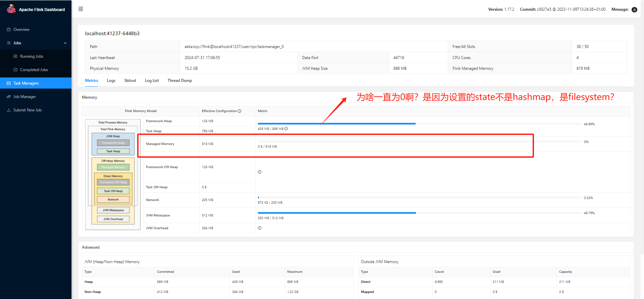Click the 48.69% heap usage percentage
Image resolution: width=644 pixels, height=299 pixels.
click(x=589, y=124)
